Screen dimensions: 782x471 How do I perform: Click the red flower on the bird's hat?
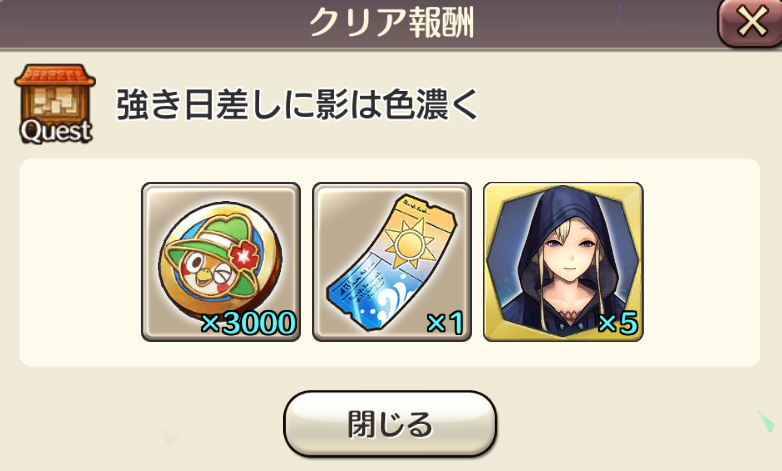pos(244,257)
